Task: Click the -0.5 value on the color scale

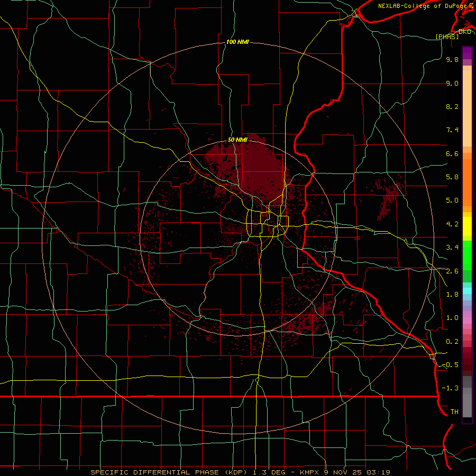Action: point(450,365)
